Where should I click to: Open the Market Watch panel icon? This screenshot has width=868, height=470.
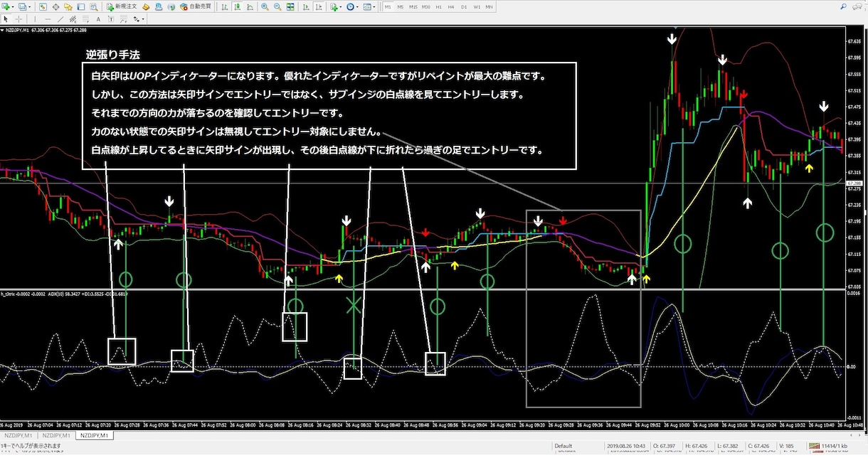click(43, 6)
